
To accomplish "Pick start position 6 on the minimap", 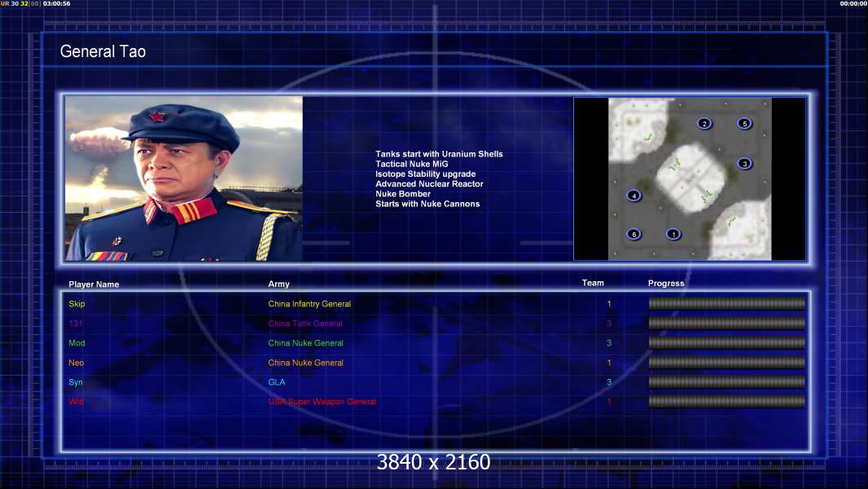I will tap(633, 235).
